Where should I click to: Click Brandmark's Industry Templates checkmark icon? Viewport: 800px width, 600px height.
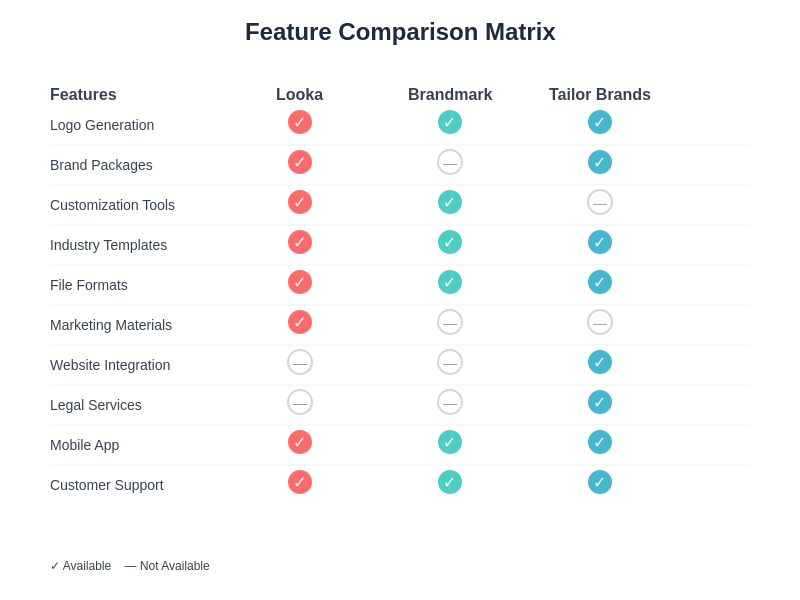click(x=450, y=242)
